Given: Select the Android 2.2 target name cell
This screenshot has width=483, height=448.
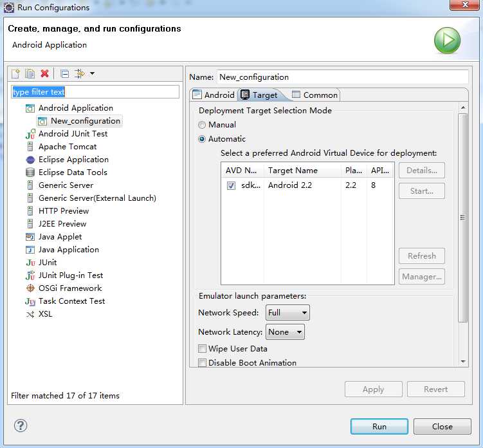Looking at the screenshot, I should 290,185.
